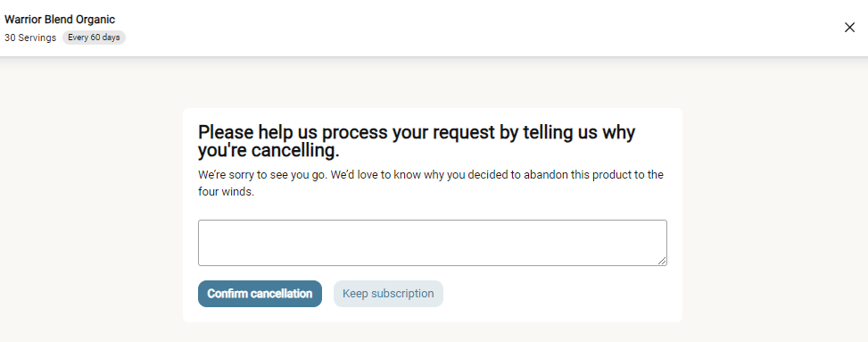Click the 'why you're cancelling' heading

coord(417,141)
